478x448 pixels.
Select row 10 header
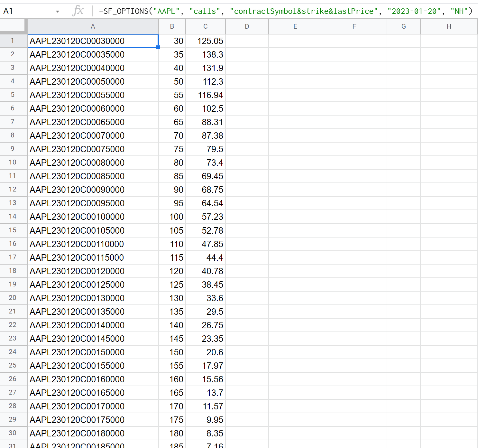pos(13,163)
